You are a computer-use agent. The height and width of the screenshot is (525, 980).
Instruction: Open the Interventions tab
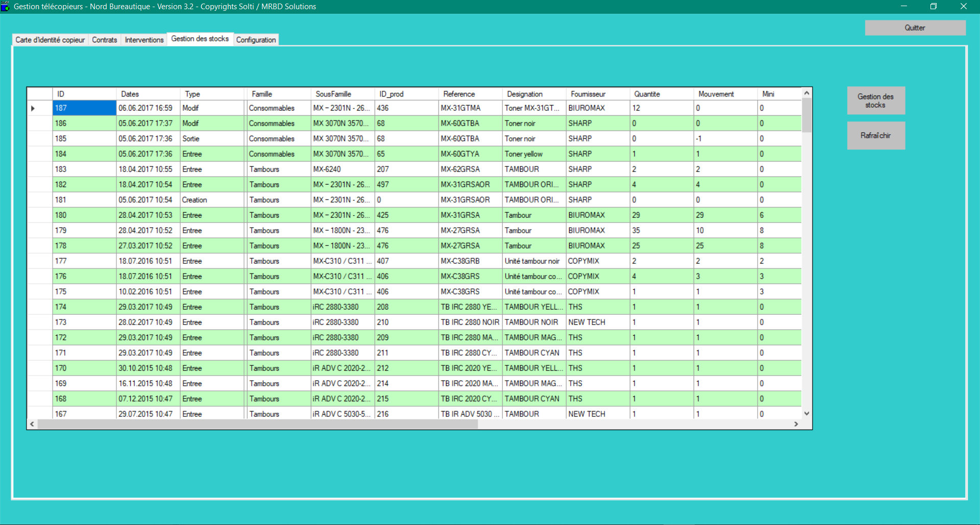144,40
